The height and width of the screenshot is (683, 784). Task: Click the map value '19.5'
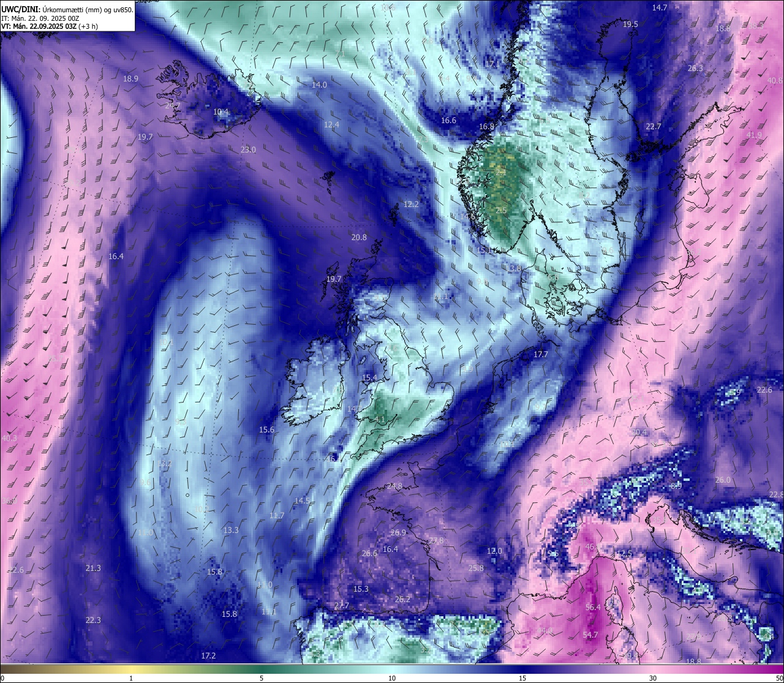(630, 24)
